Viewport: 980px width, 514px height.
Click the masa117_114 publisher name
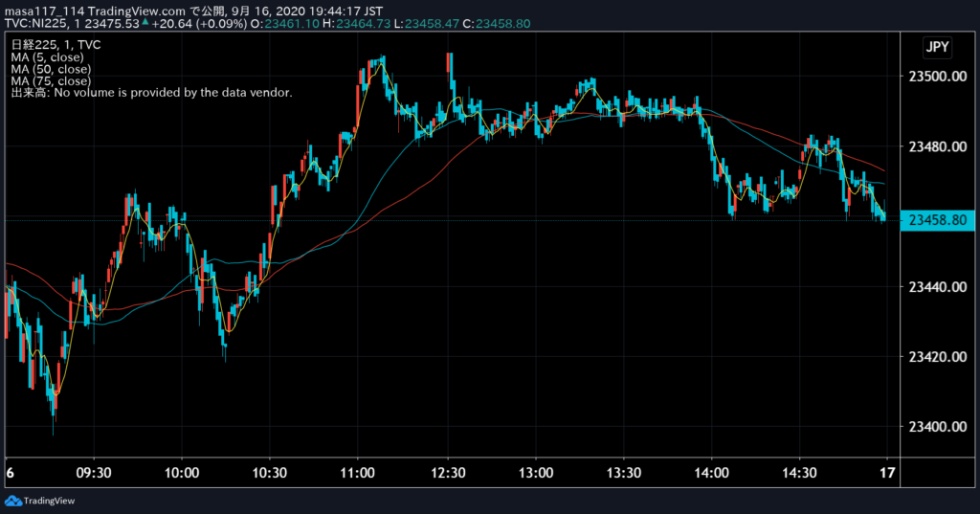pyautogui.click(x=44, y=11)
